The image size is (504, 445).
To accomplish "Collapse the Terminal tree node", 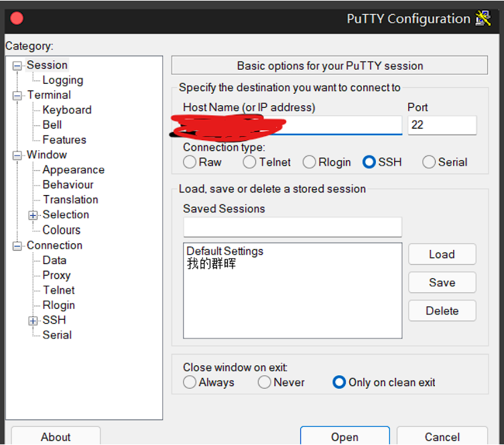I will 17,96.
